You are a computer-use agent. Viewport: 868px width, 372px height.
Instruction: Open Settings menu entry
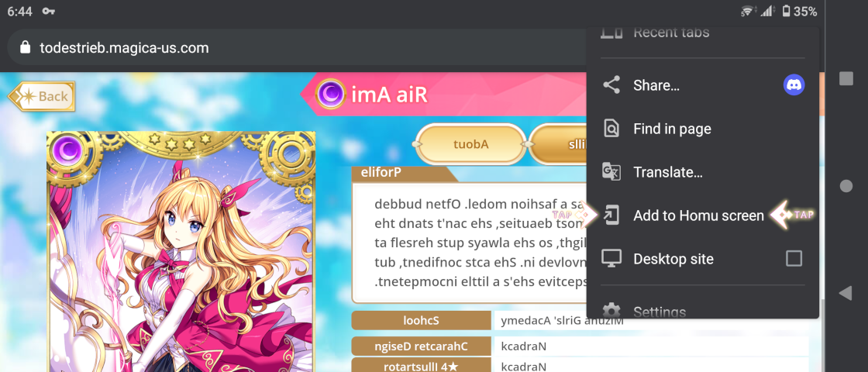[x=703, y=309]
